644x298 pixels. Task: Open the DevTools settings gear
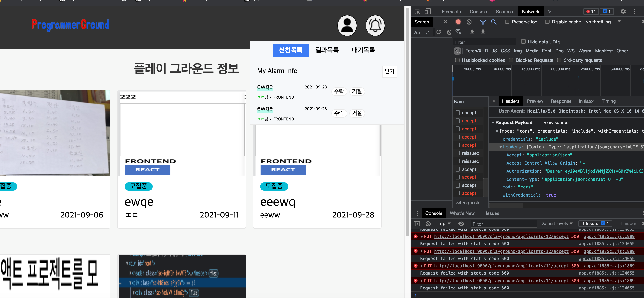point(623,12)
